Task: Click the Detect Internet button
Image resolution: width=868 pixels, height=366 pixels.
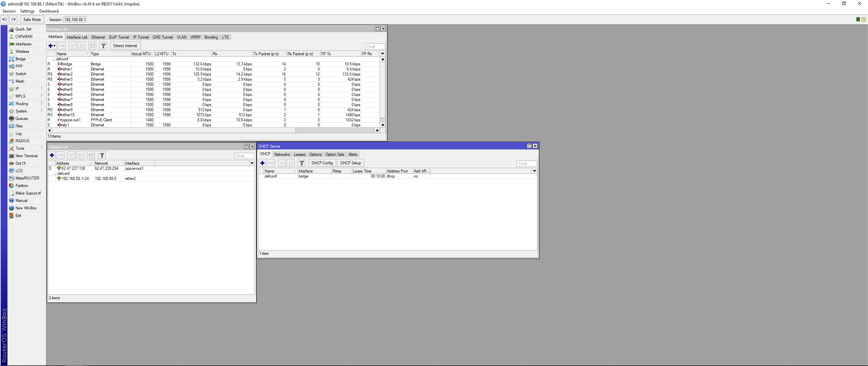Action: point(125,46)
